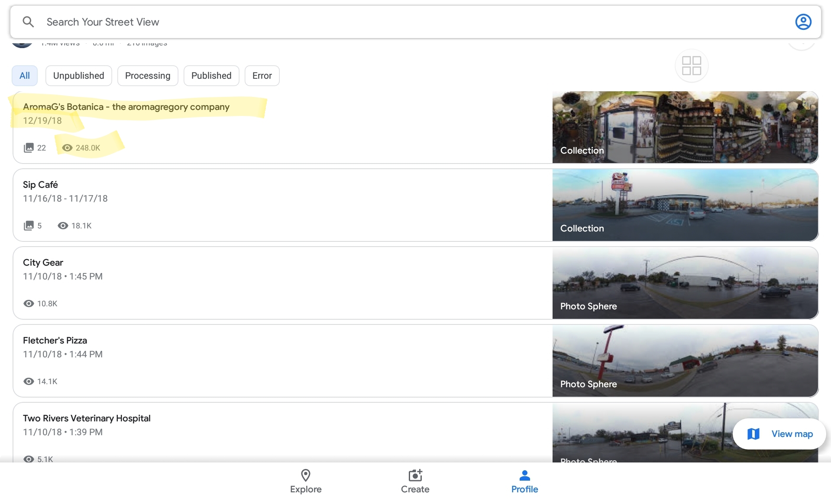
Task: Click Two Rivers Veterinary Hospital title
Action: [x=87, y=418]
